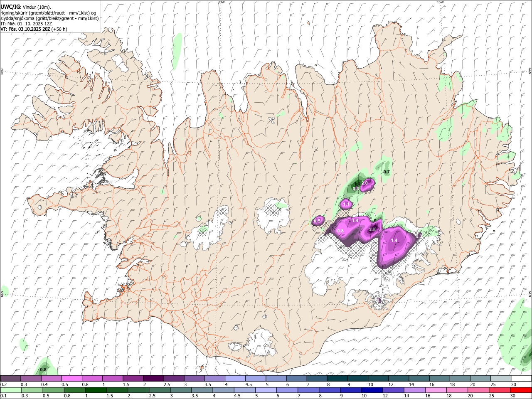Click the 20W longitude label

pyautogui.click(x=221, y=2)
